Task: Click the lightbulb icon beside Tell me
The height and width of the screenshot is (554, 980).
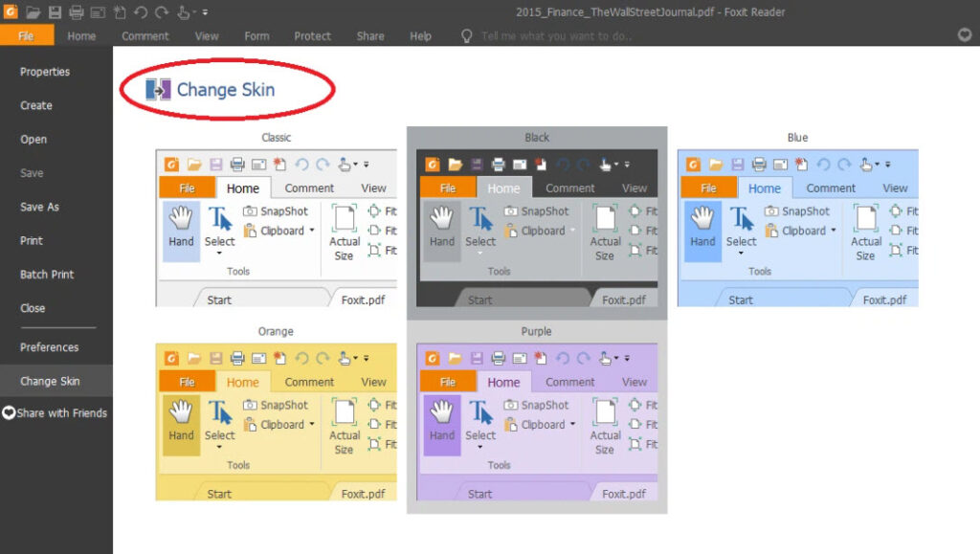Action: 466,36
